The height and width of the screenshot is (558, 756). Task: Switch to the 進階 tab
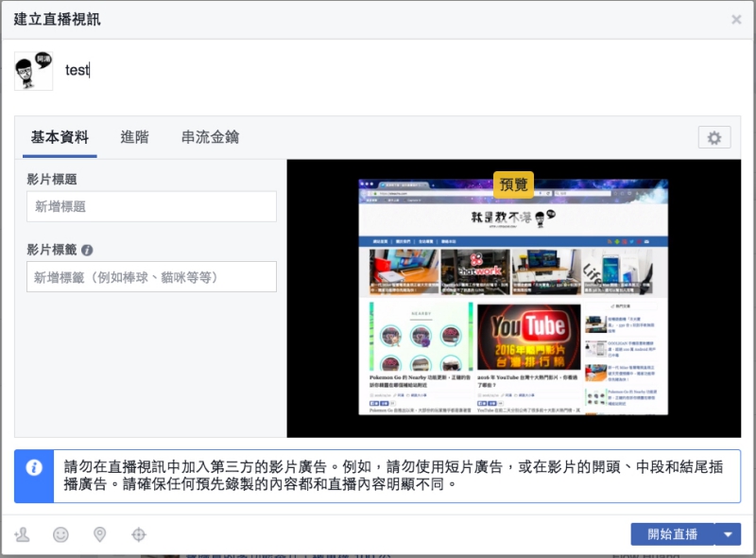point(134,137)
